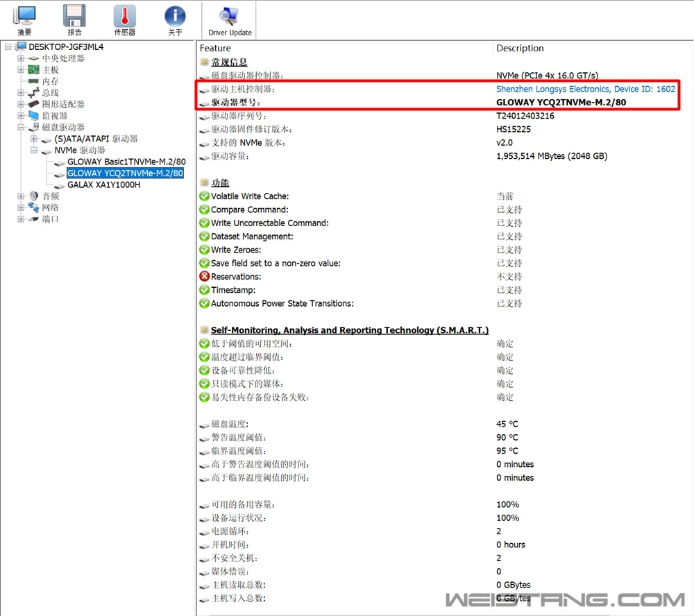Click the 常规信息 section heading
694x616 pixels.
pyautogui.click(x=229, y=62)
